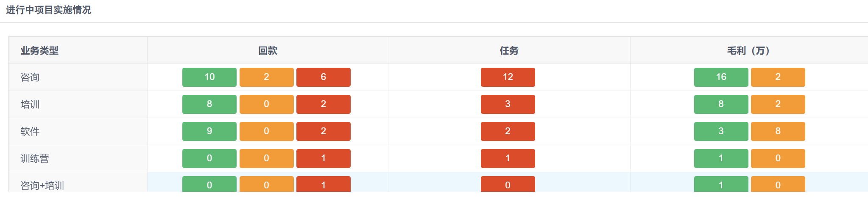This screenshot has height=207, width=868.
Task: Select the 训练营 row label
Action: pyautogui.click(x=35, y=159)
